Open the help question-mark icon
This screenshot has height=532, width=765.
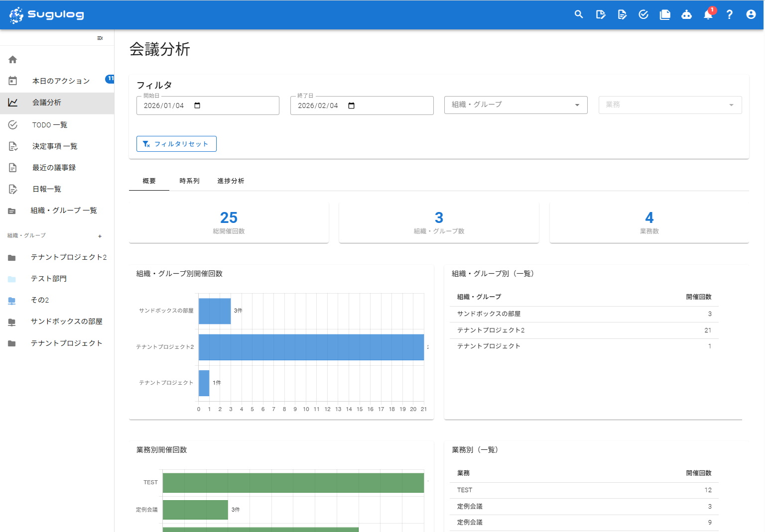click(x=729, y=14)
